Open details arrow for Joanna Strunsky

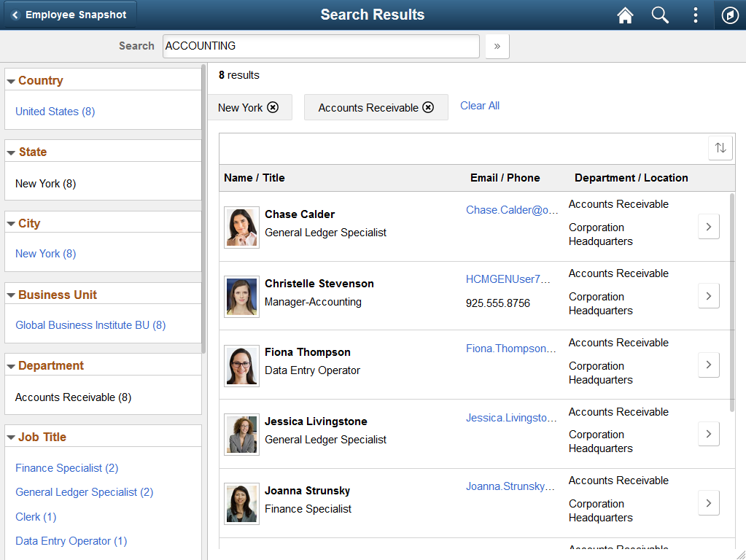pos(708,503)
